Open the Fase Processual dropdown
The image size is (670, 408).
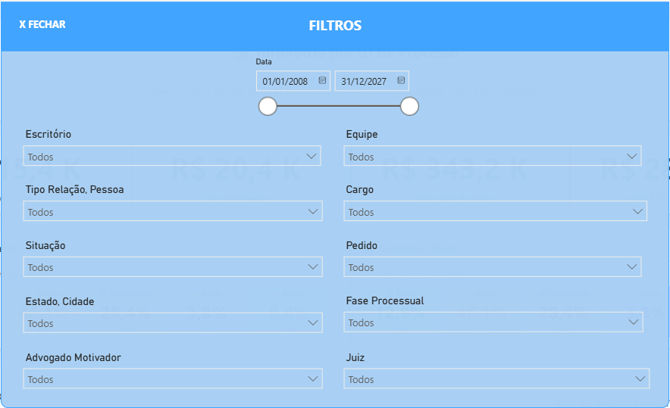point(495,323)
